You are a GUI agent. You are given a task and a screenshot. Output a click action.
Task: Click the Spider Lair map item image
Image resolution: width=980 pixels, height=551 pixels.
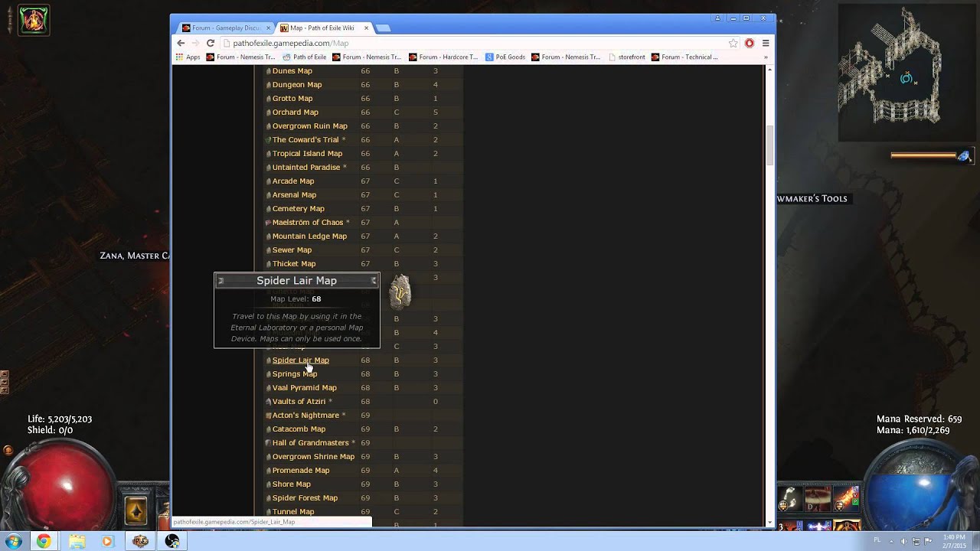click(x=400, y=291)
